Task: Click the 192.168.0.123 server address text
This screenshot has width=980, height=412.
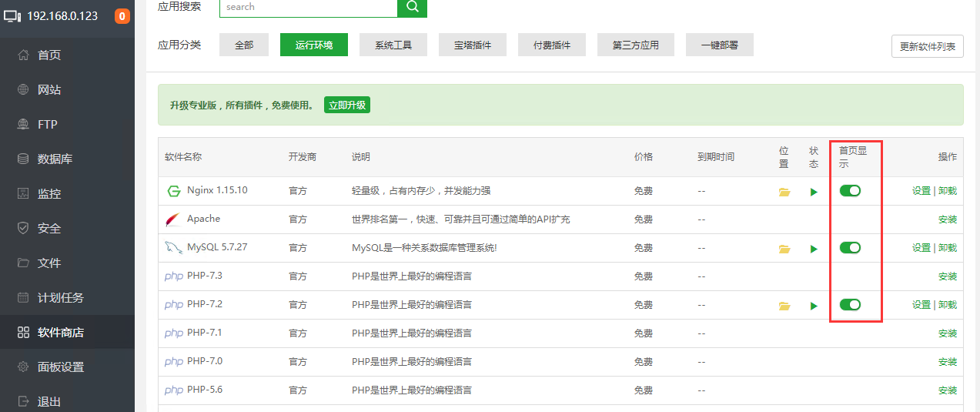Action: [62, 15]
